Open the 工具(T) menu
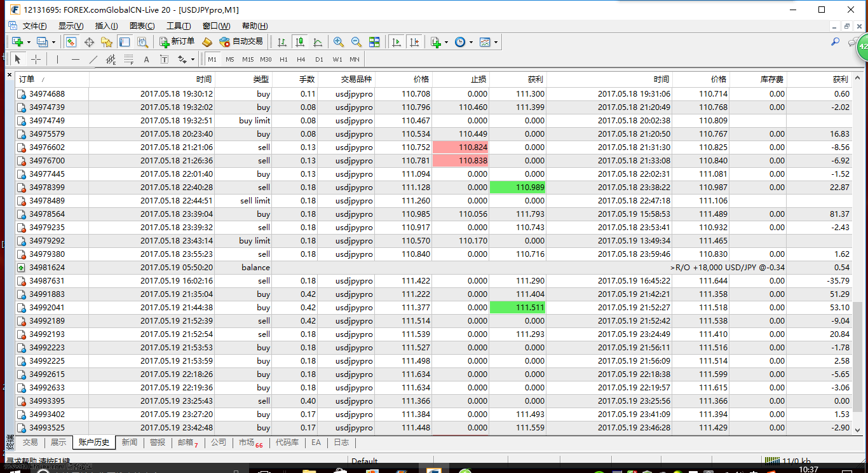Screen dimensions: 868x473 [x=179, y=26]
